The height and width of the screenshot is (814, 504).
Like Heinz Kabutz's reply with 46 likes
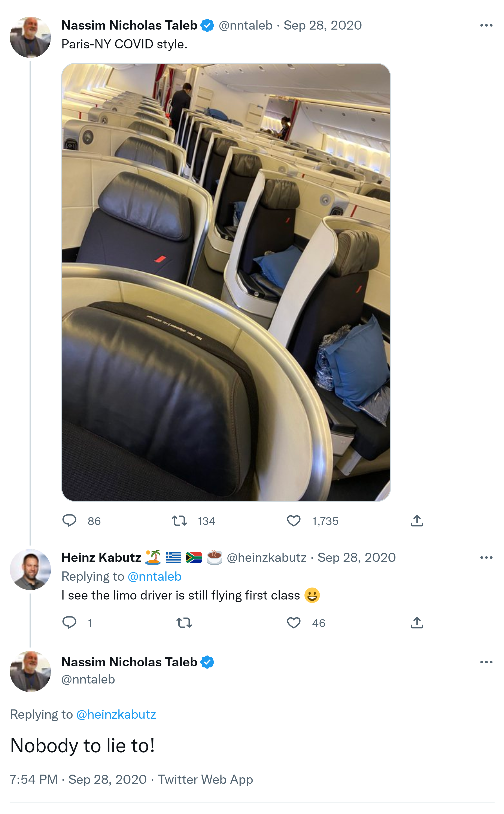tap(294, 622)
